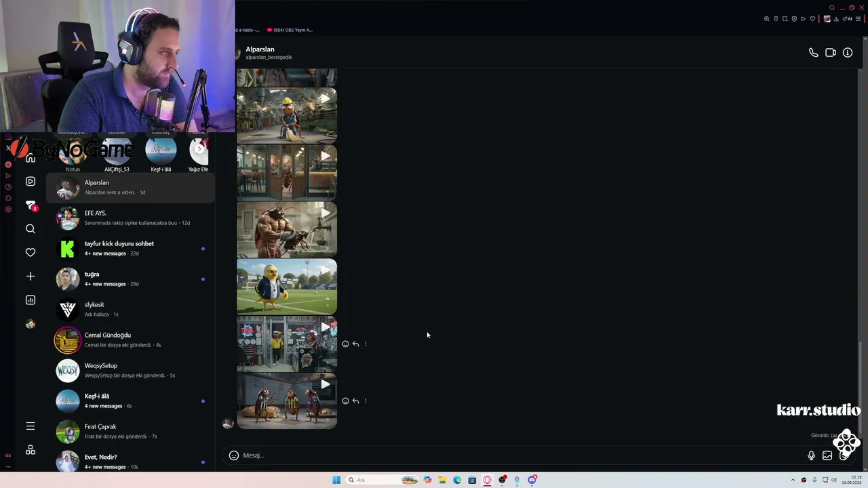Open Instagram More hamburger menu

(31, 426)
